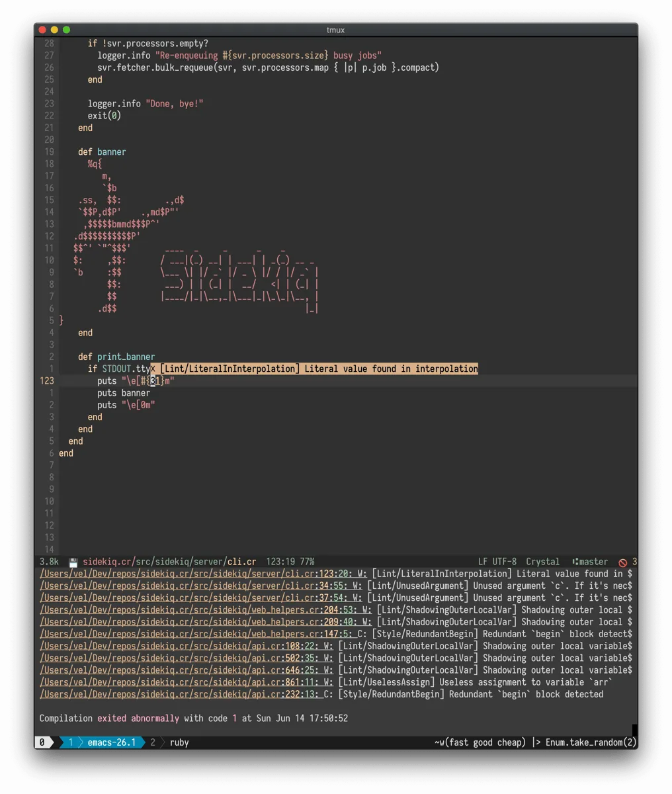This screenshot has width=672, height=794.
Task: Click the 'Compilation exited abnormally' status message
Action: tap(194, 718)
